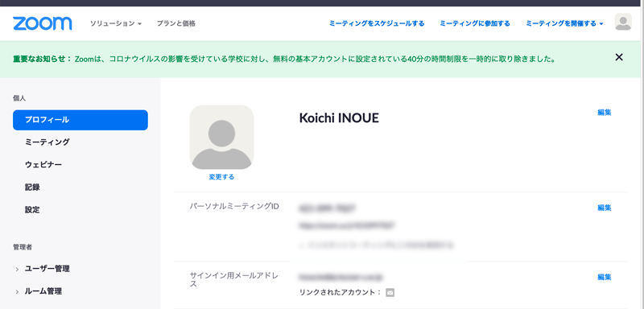
Task: Open 設定 in the sidebar
Action: [32, 210]
